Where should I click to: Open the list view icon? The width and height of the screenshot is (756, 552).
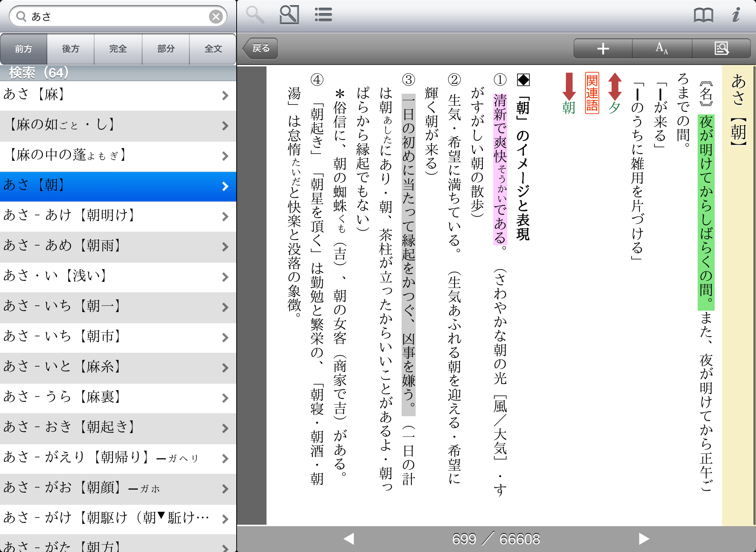point(323,15)
